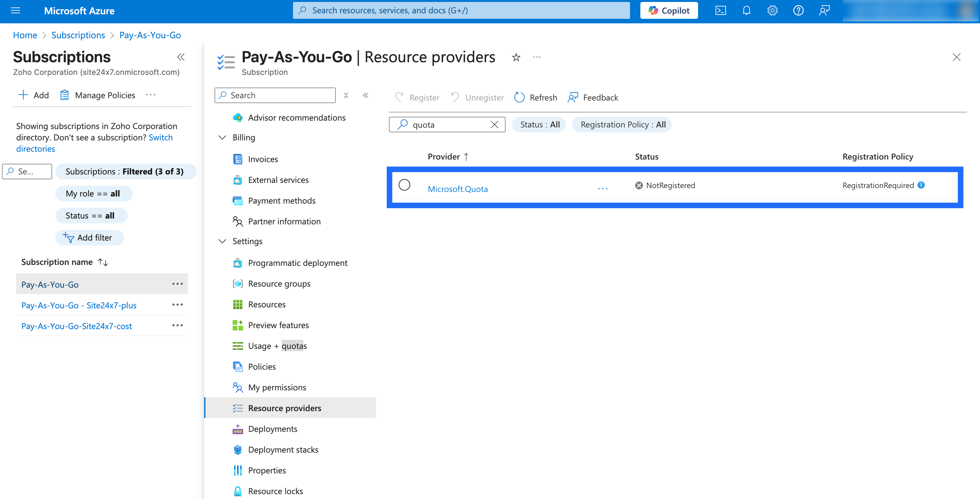Image resolution: width=980 pixels, height=499 pixels.
Task: Open Resource providers in the menu
Action: click(x=284, y=408)
